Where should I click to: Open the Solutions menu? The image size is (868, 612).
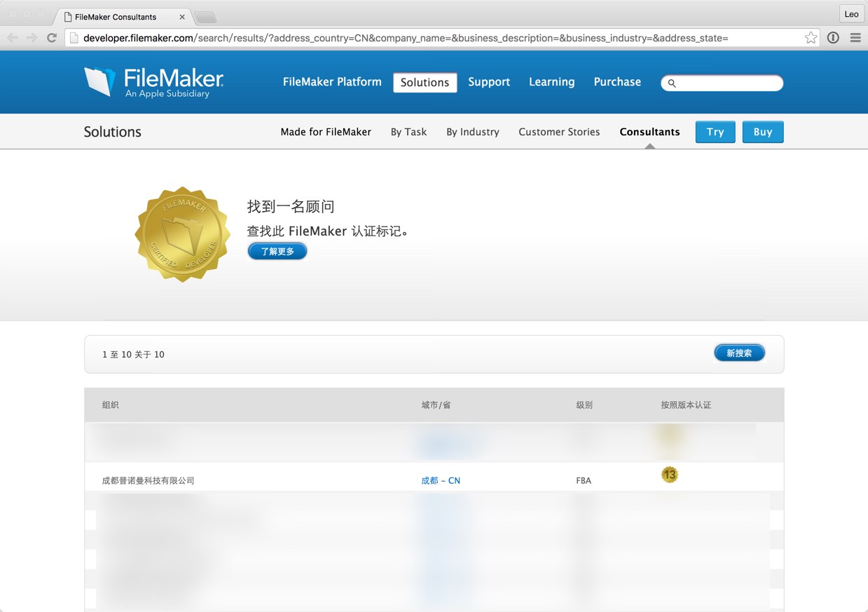(x=425, y=82)
